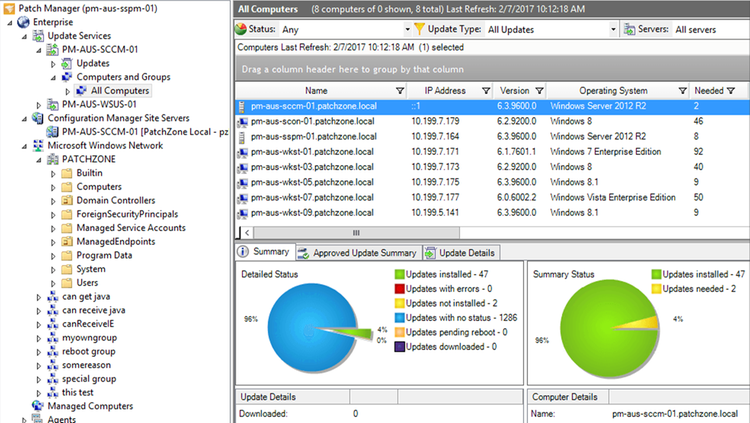750x423 pixels.
Task: Click the PATCHZONE domain icon
Action: (x=52, y=159)
